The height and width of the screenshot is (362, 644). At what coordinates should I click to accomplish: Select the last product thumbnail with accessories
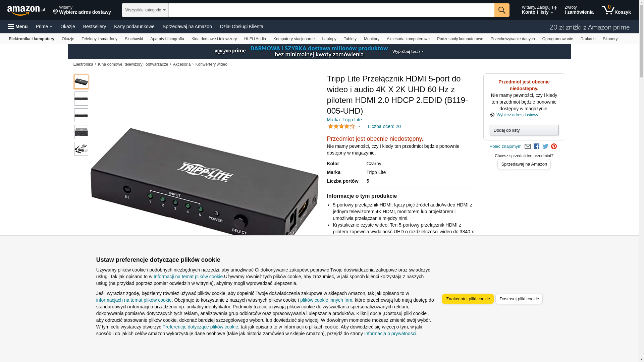[81, 149]
